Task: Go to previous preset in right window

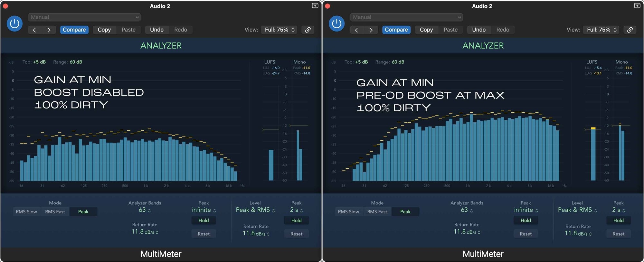Action: [x=357, y=30]
